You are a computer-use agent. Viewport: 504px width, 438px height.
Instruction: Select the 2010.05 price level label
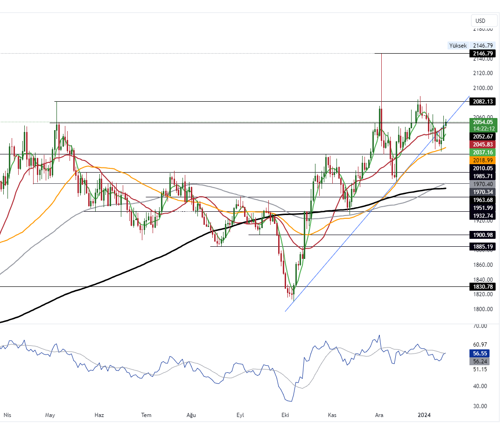pos(483,168)
